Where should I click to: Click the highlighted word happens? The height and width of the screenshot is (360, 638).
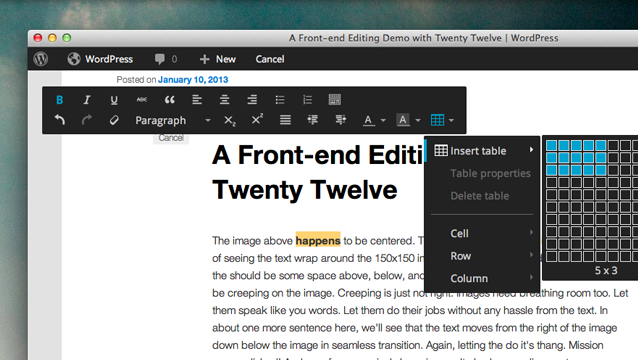tap(318, 241)
